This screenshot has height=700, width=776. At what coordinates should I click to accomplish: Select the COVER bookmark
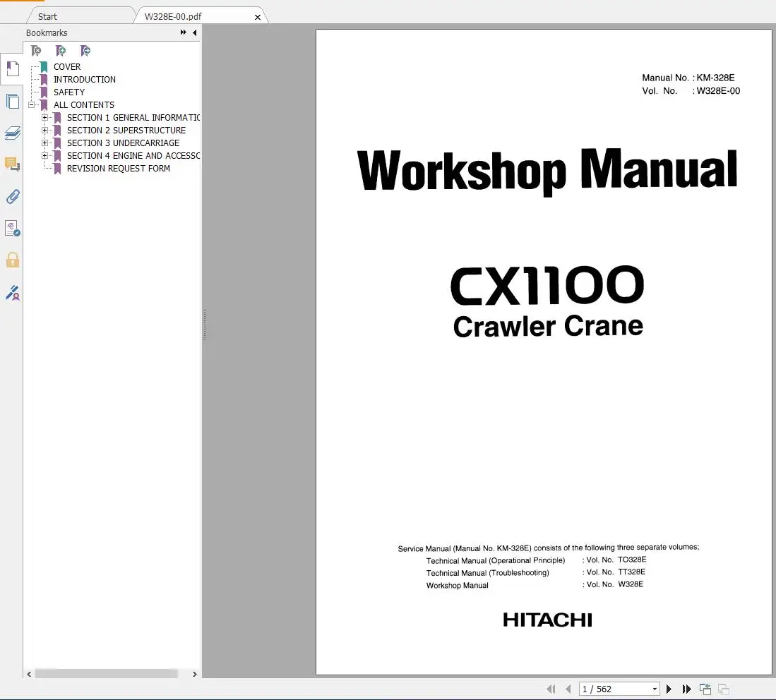point(67,67)
